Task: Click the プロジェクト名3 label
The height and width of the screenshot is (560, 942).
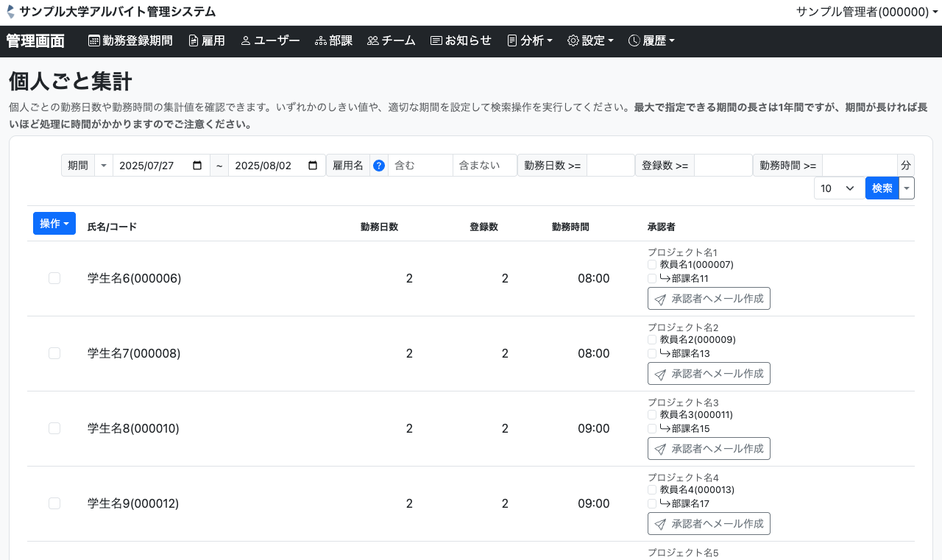Action: [683, 403]
